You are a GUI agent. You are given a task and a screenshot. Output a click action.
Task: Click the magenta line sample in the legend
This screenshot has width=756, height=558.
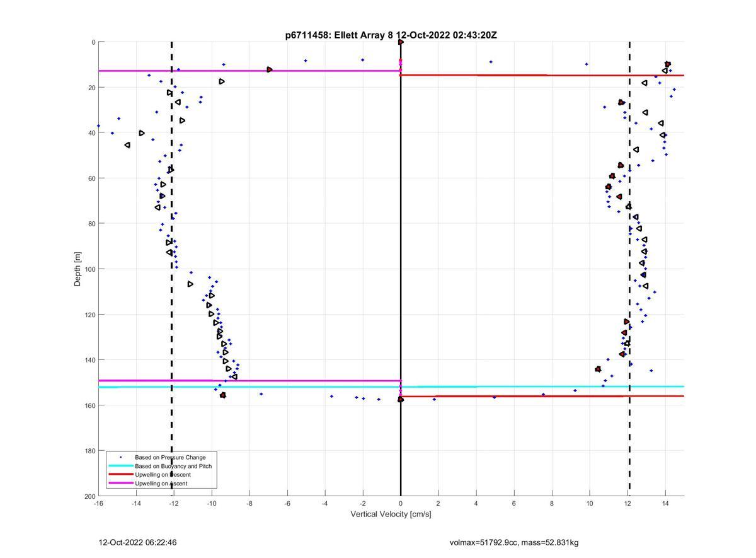click(120, 484)
